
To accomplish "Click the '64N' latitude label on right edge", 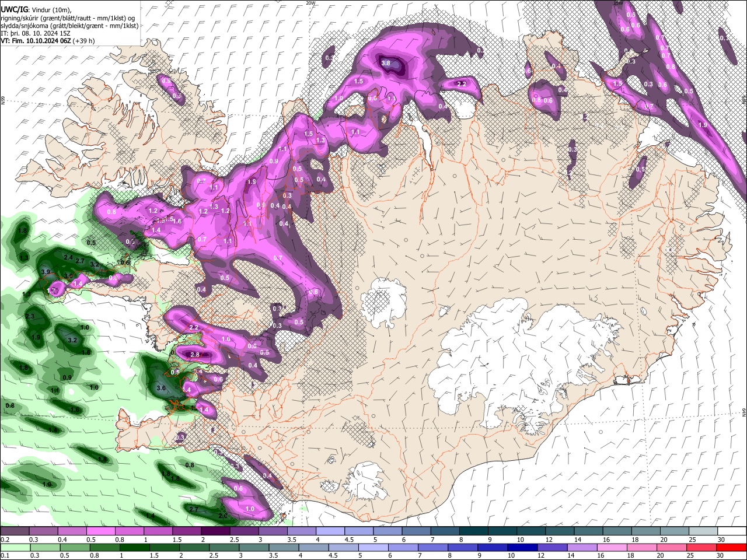I will point(744,412).
